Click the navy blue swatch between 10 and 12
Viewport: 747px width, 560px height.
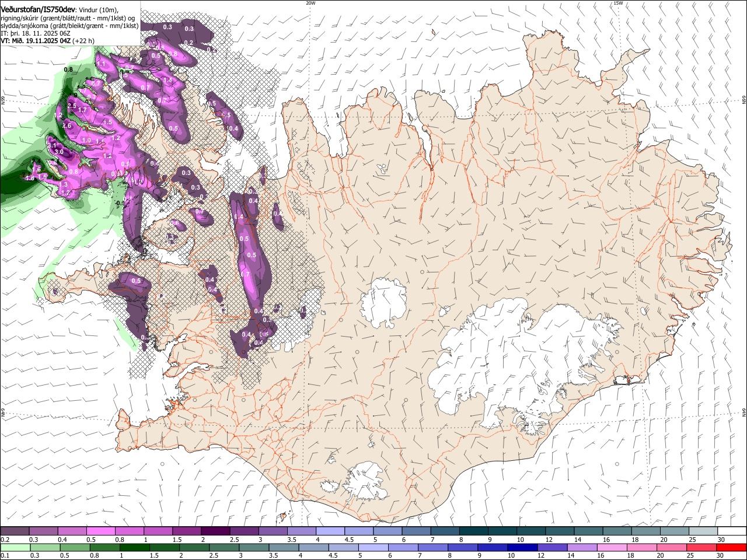522,547
